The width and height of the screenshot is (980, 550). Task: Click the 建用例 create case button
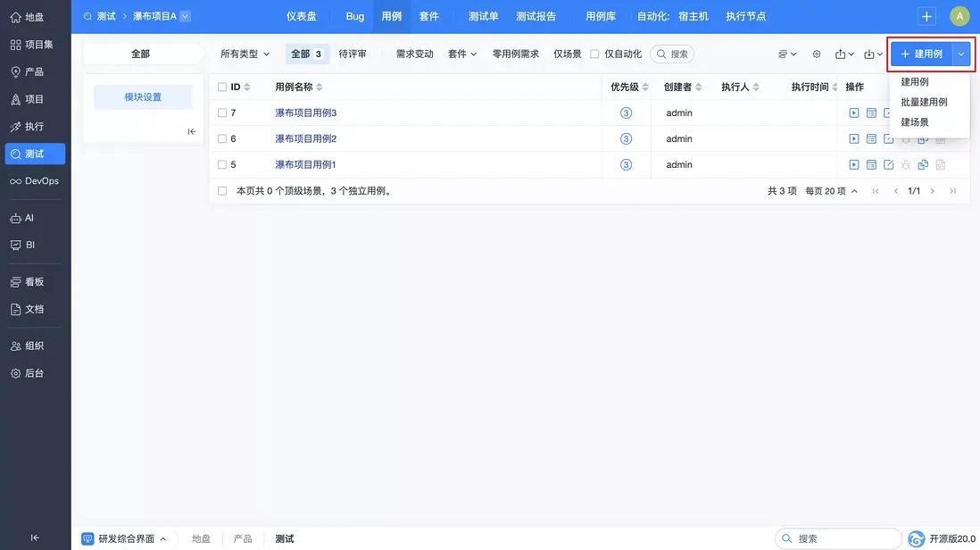point(923,54)
